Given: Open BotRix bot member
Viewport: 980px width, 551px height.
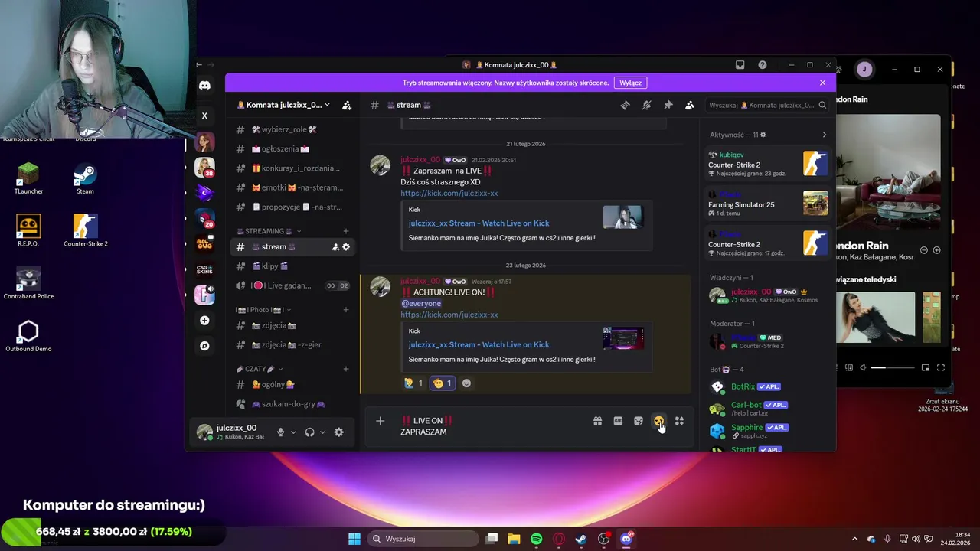Looking at the screenshot, I should (768, 387).
